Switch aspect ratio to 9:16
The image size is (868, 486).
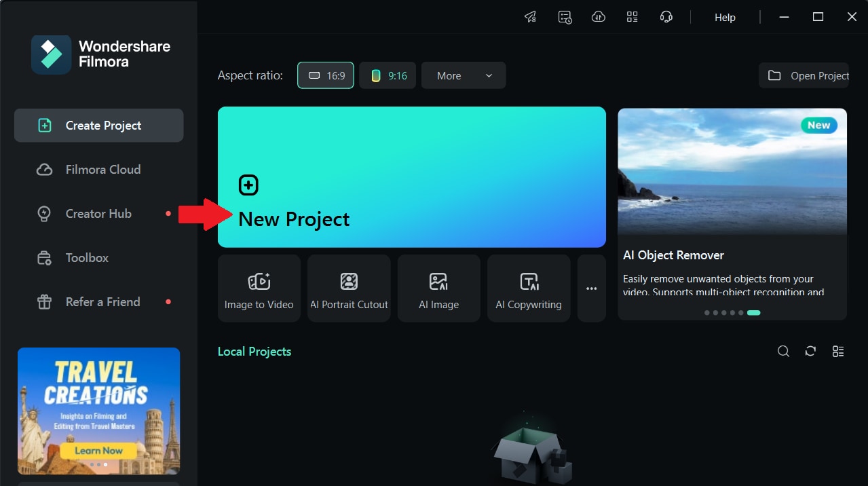388,75
